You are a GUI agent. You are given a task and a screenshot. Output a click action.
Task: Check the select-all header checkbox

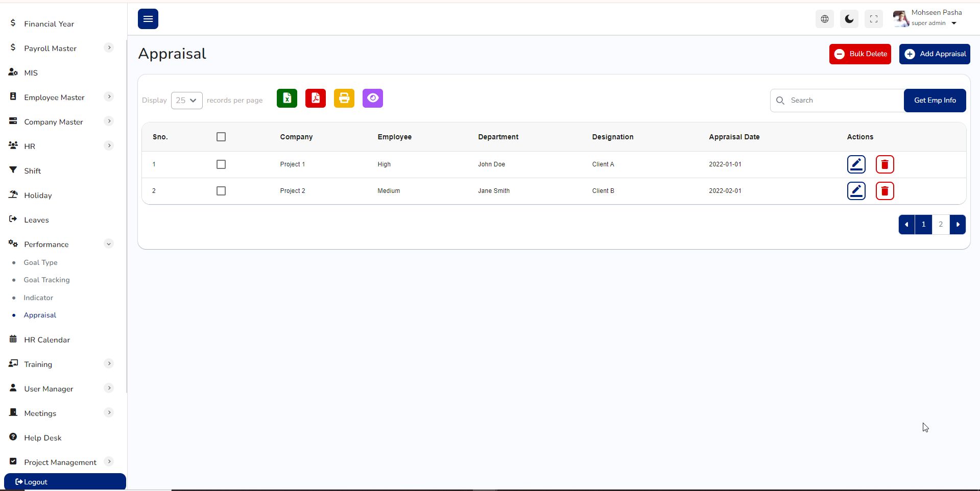coord(221,137)
